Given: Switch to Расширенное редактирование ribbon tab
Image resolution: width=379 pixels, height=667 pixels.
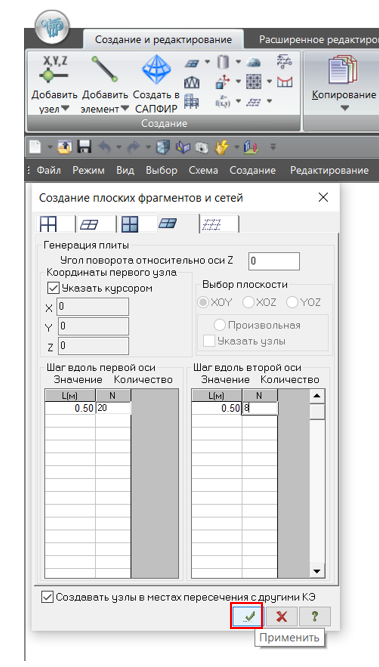Looking at the screenshot, I should pos(318,40).
